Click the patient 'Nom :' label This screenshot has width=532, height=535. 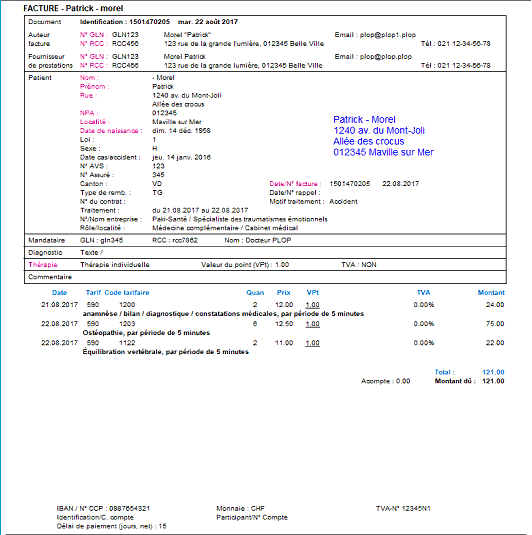tap(89, 78)
